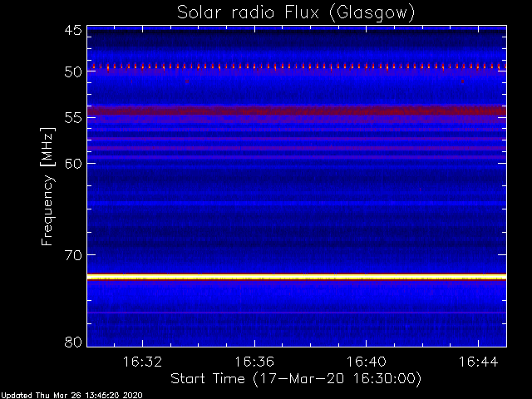Click the 55 frequency tick label
The height and width of the screenshot is (399, 532).
73,118
